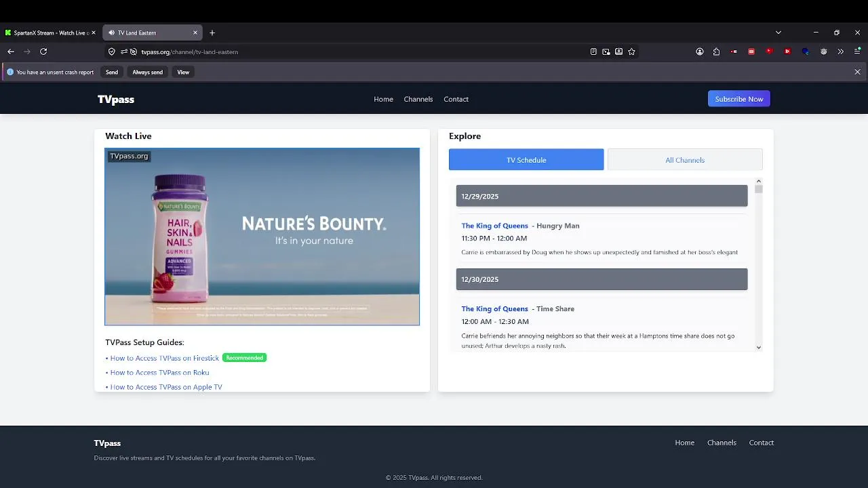The height and width of the screenshot is (488, 868).
Task: Open The King of Queens Time Share link
Action: click(x=494, y=309)
